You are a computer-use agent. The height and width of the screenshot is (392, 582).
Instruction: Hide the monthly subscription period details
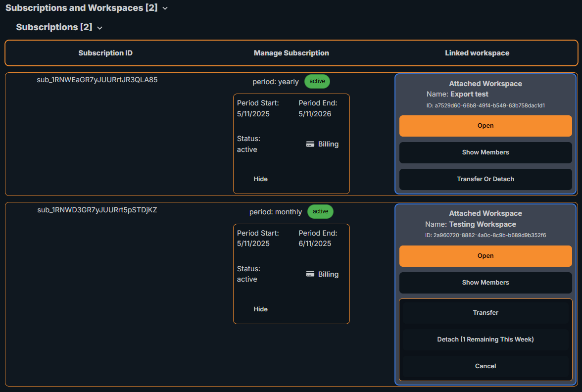point(260,309)
